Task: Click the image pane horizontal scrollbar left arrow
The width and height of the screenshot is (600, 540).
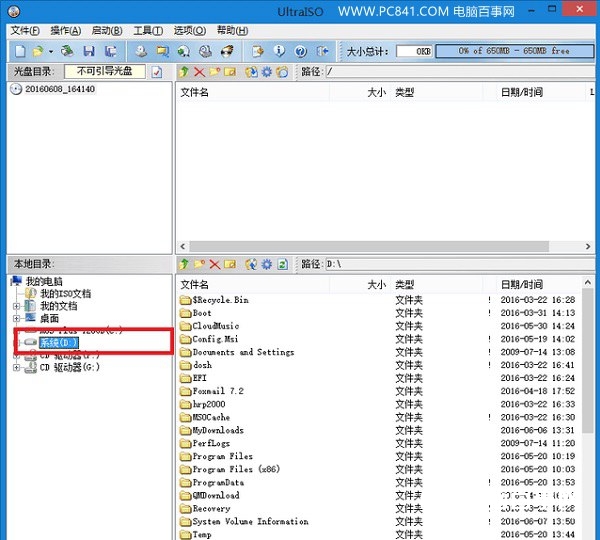Action: click(183, 246)
